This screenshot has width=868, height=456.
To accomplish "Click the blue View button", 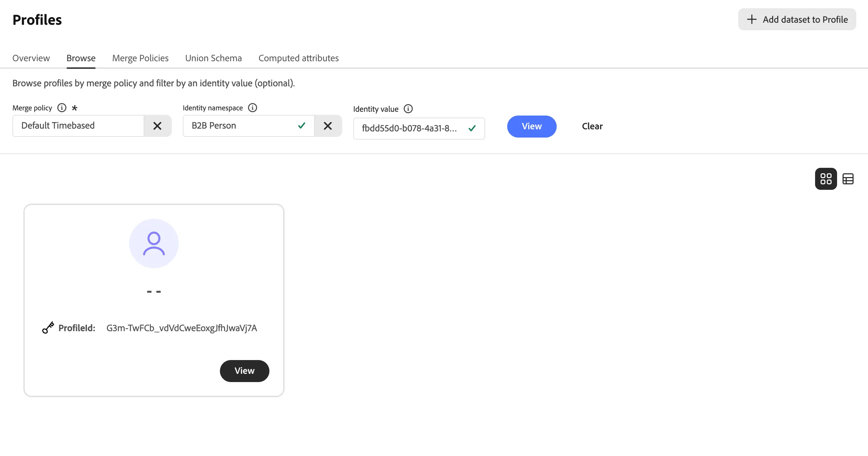I will pos(532,127).
